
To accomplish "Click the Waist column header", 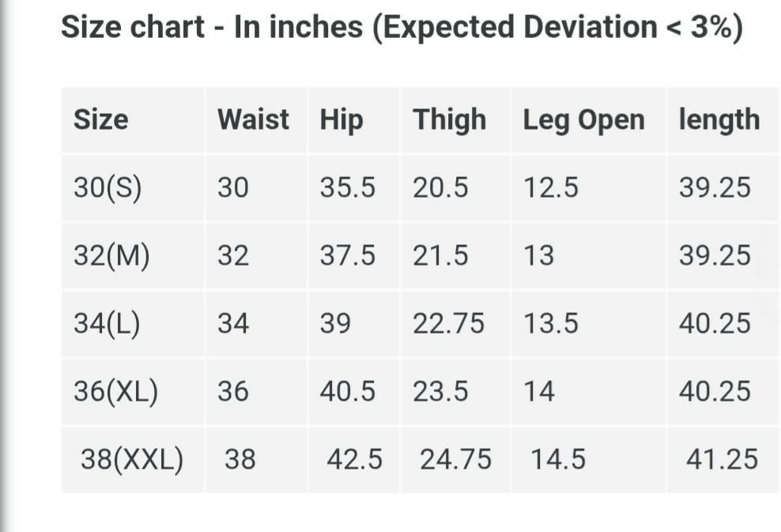I will pyautogui.click(x=253, y=120).
